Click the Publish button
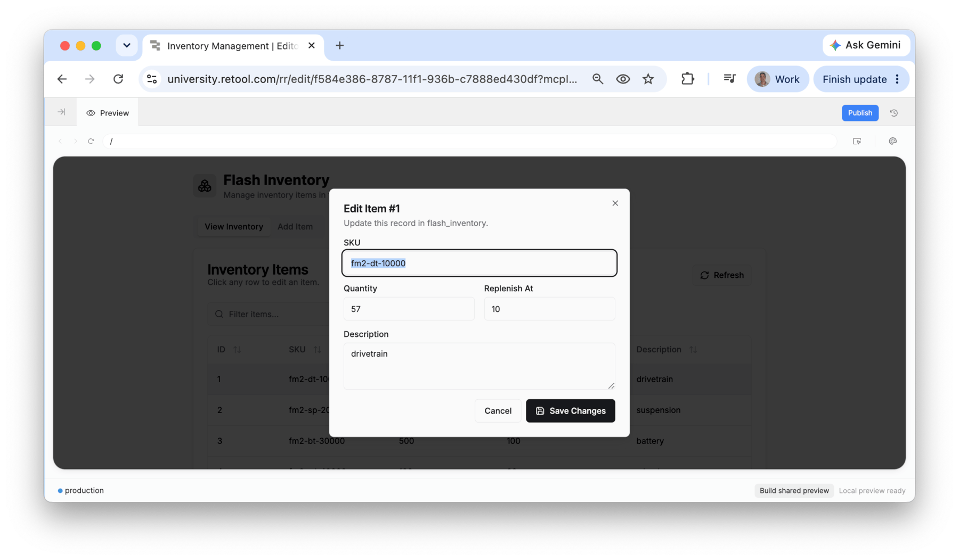 pos(860,113)
